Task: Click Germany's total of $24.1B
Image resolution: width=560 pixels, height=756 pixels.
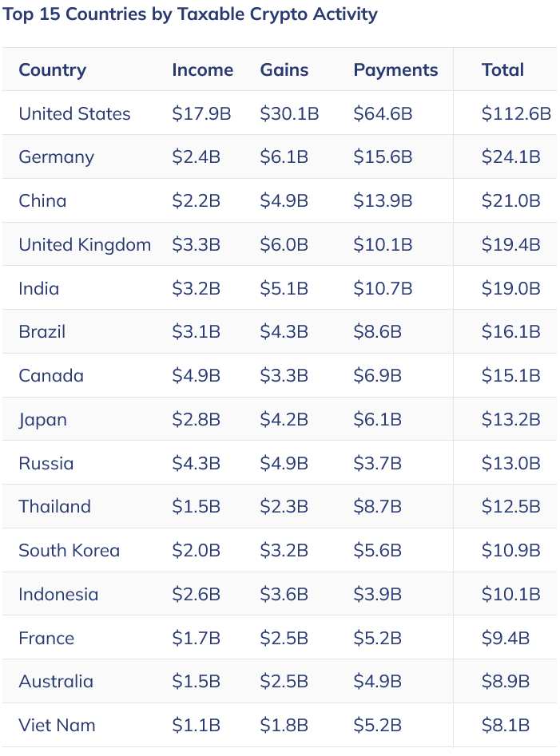Action: click(x=510, y=157)
